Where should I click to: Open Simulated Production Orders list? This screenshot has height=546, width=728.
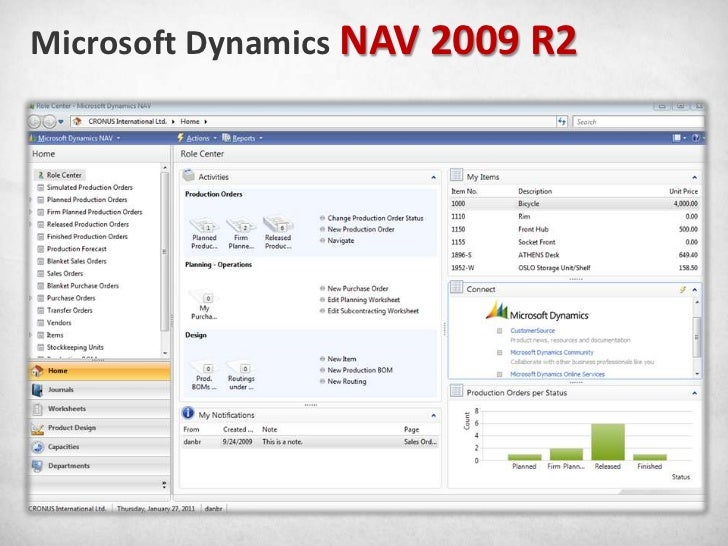click(90, 188)
